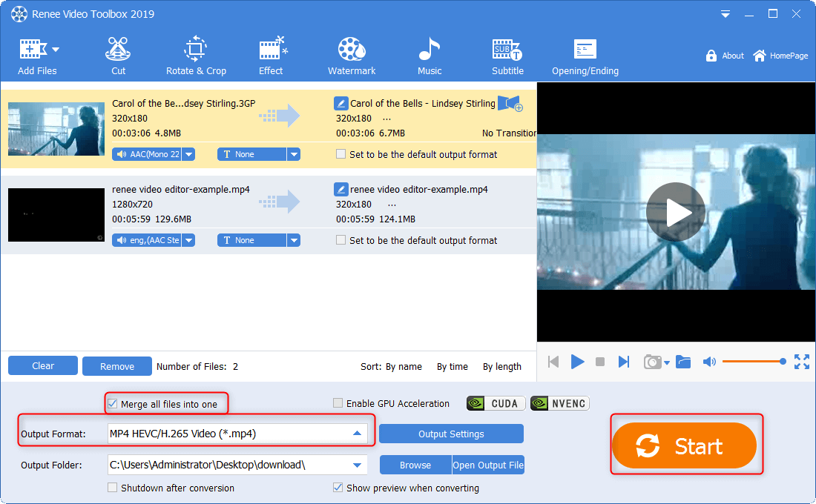Adjust the volume slider

tap(752, 362)
